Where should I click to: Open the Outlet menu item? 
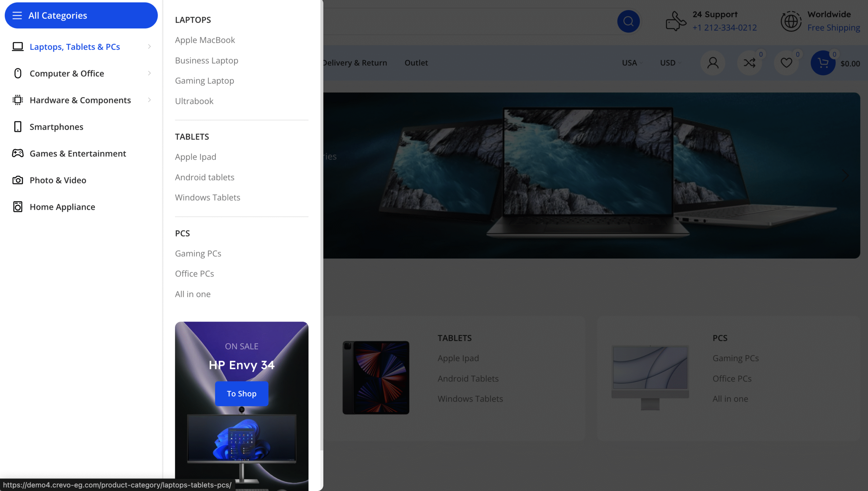(x=416, y=63)
